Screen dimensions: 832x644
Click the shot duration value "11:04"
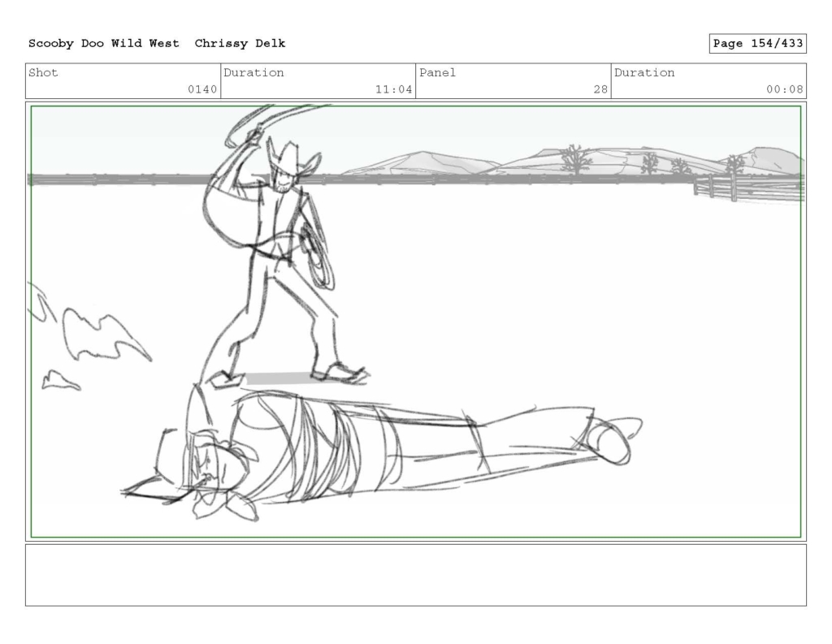[394, 89]
